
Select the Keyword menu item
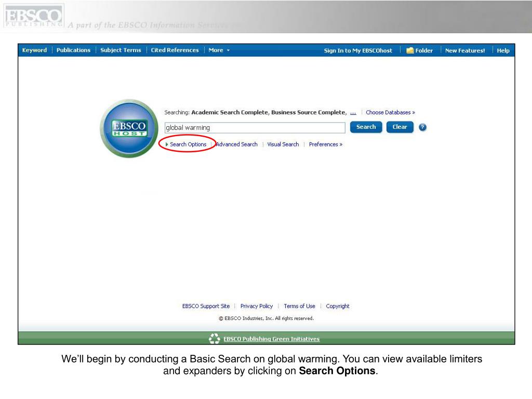(x=34, y=50)
